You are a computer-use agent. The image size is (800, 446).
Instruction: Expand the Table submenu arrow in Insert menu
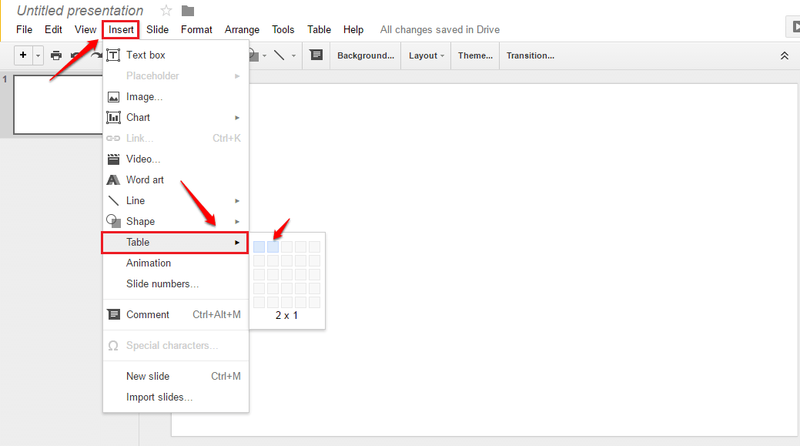coord(237,242)
